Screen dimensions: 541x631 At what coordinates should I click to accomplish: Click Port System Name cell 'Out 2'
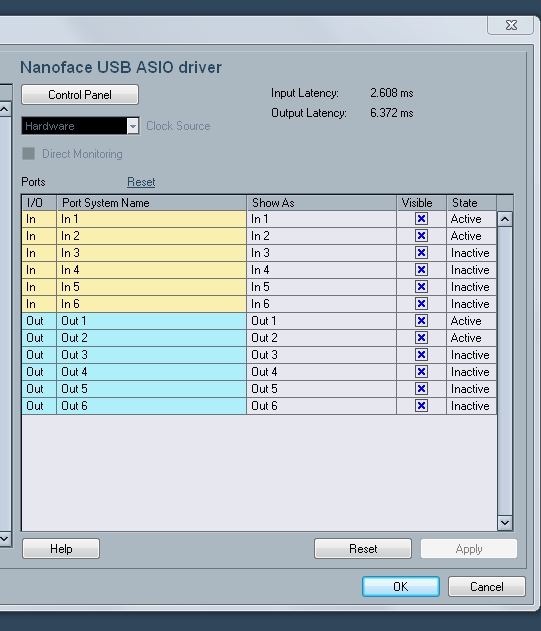pyautogui.click(x=151, y=338)
